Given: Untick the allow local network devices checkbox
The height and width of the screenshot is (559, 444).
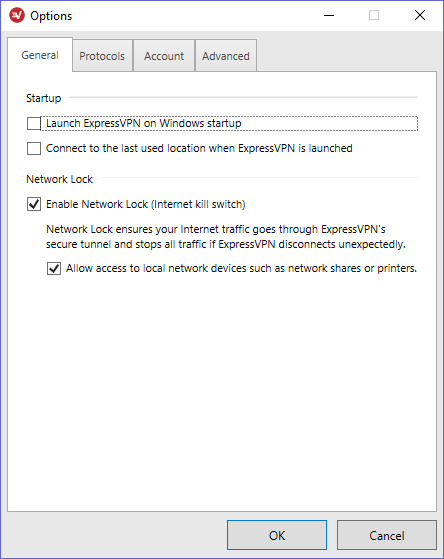Looking at the screenshot, I should point(54,268).
